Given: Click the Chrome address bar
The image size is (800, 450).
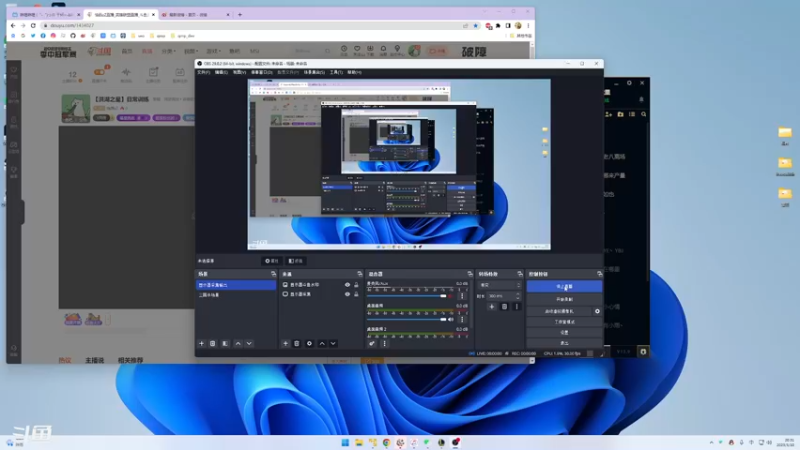Looking at the screenshot, I should pos(253,26).
